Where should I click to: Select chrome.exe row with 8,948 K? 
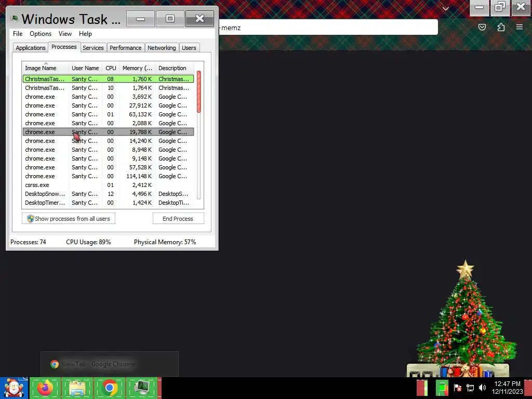(108, 150)
